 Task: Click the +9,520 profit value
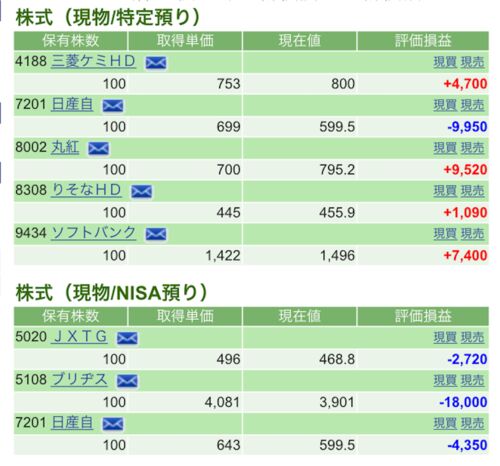(465, 170)
